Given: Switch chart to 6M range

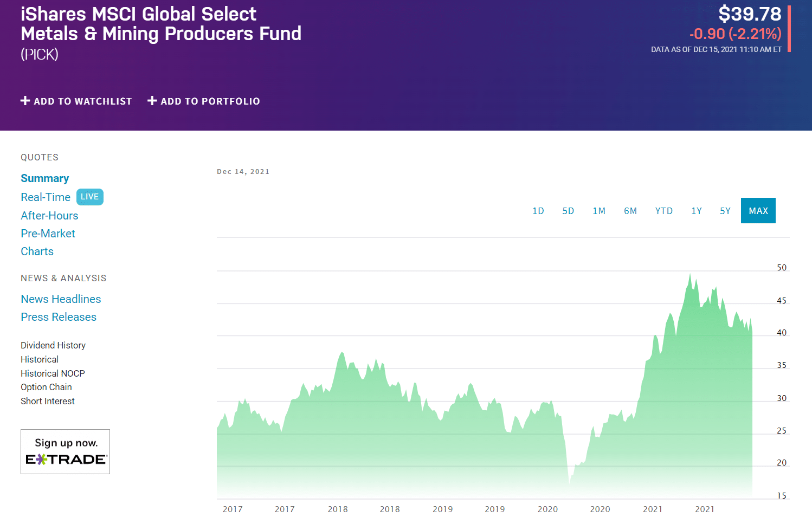Looking at the screenshot, I should click(x=630, y=211).
